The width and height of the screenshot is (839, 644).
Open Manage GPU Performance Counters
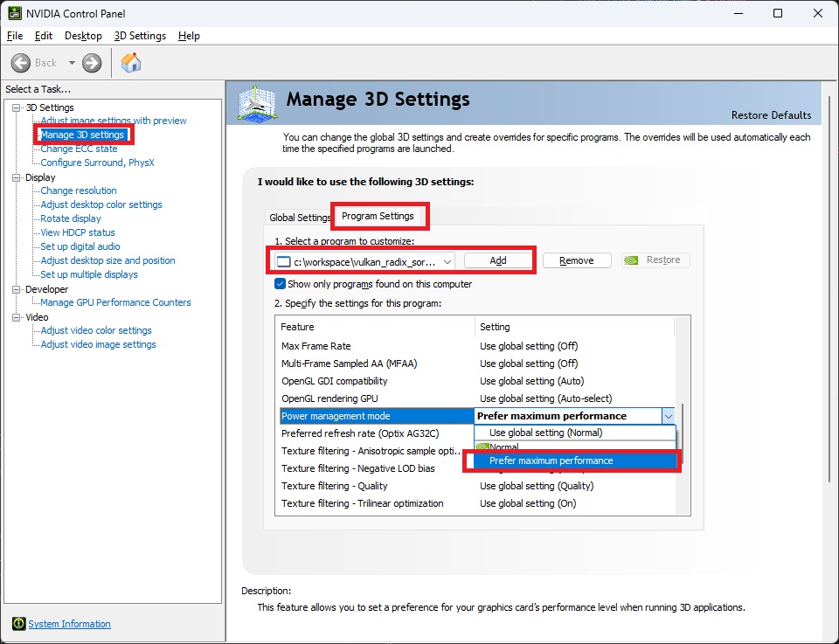coord(115,302)
